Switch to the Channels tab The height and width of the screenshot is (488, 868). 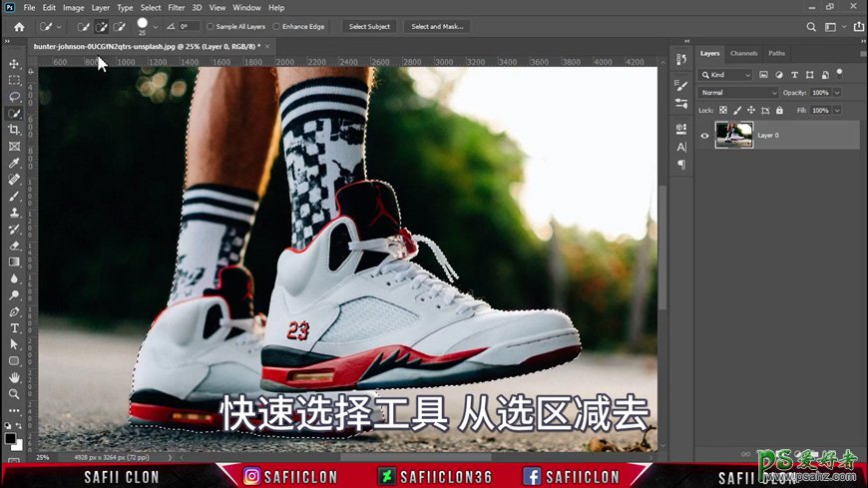pos(743,53)
